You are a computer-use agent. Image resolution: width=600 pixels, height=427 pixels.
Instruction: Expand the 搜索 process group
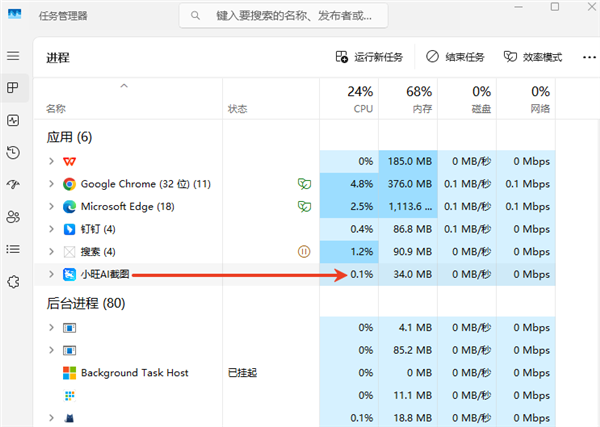click(51, 251)
